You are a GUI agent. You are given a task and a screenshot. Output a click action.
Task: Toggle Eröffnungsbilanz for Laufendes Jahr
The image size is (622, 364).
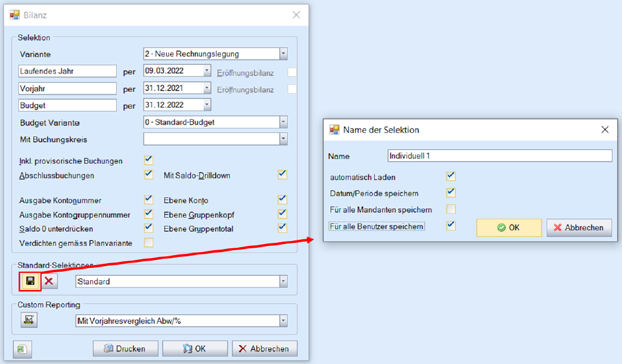(292, 73)
